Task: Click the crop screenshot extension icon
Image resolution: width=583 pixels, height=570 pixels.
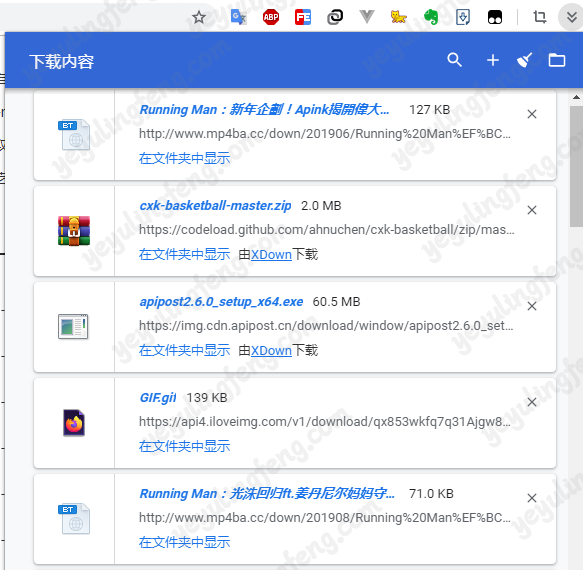Action: [539, 17]
